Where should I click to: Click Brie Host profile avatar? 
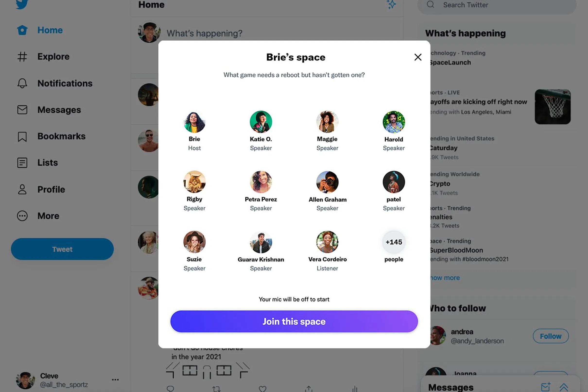(x=194, y=121)
